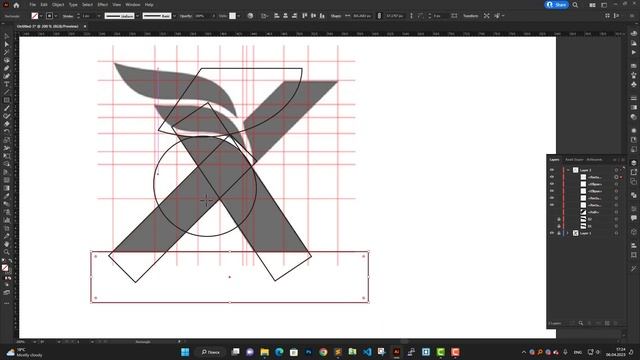Select the Pen tool
The width and height of the screenshot is (640, 360).
tap(7, 68)
